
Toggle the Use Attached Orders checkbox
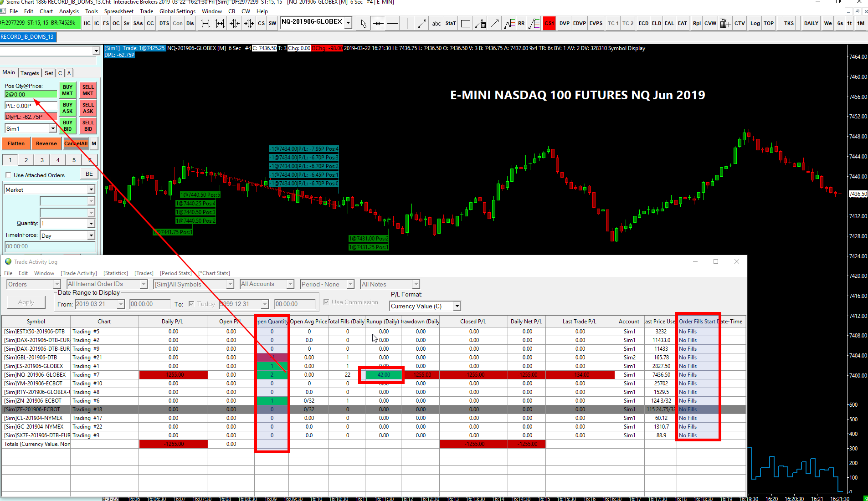[8, 175]
